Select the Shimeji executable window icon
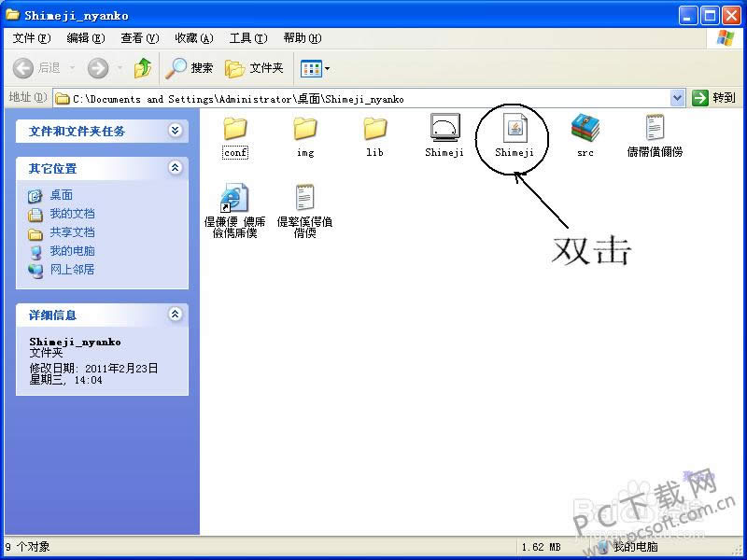The image size is (747, 560). tap(444, 128)
